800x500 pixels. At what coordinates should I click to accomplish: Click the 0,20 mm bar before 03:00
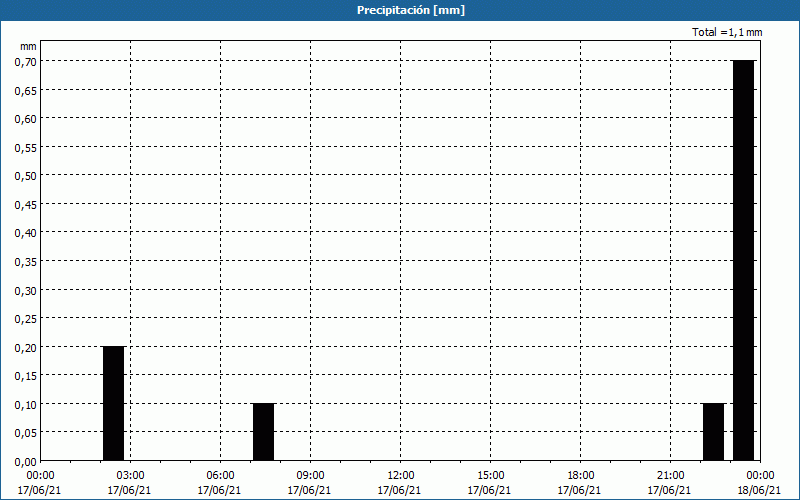113,404
